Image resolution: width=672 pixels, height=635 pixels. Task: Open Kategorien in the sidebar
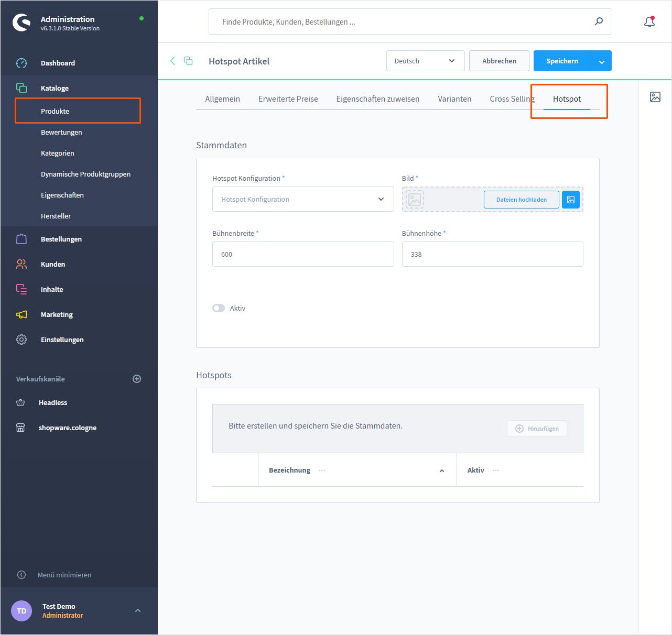58,153
